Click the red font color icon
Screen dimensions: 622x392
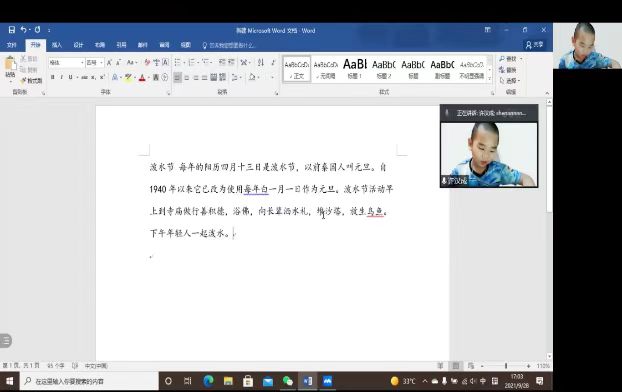(142, 77)
